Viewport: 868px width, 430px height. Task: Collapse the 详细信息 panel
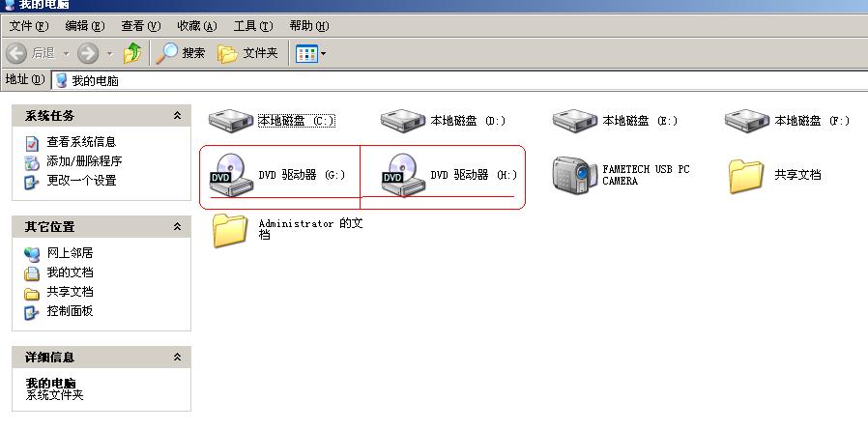(177, 357)
